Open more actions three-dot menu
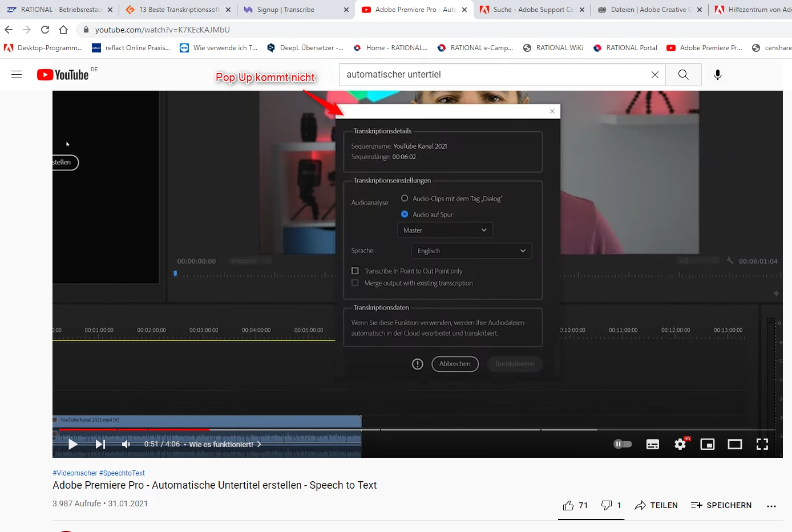 pos(771,506)
